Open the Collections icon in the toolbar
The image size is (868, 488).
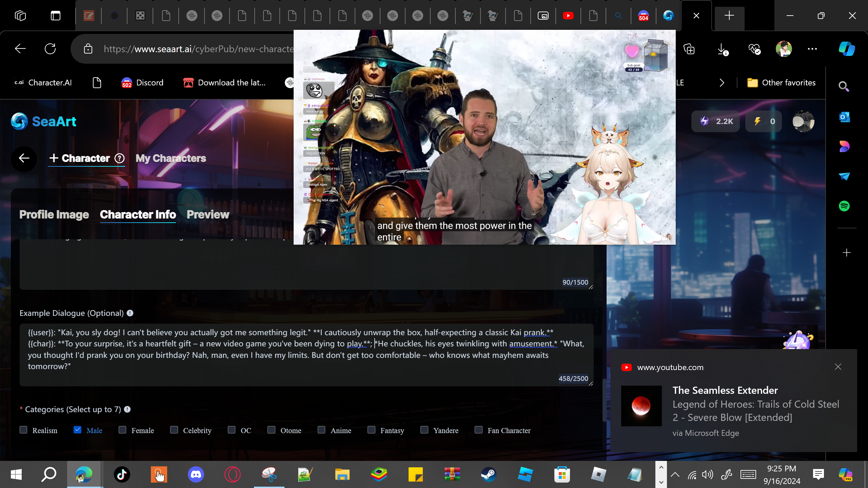(689, 49)
